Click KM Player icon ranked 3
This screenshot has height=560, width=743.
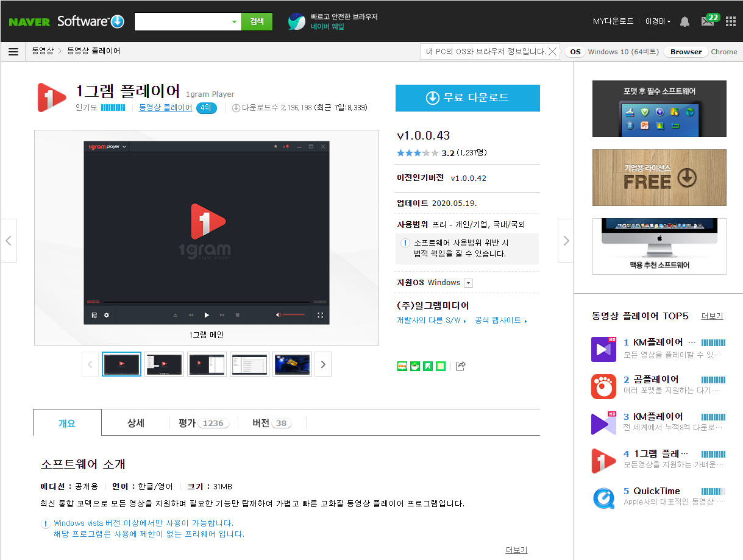[603, 424]
